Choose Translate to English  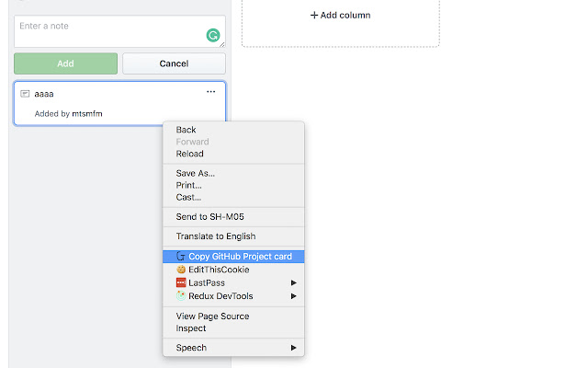coord(215,236)
